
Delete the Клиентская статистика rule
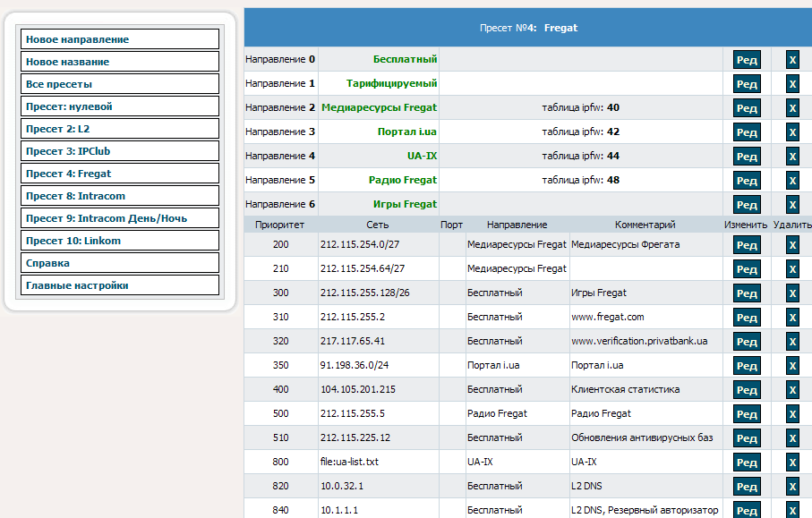click(792, 390)
